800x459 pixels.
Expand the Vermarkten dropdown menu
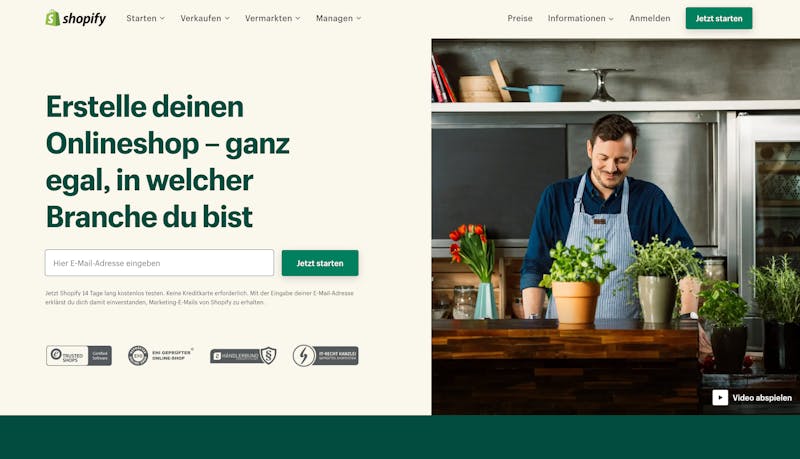(x=272, y=18)
